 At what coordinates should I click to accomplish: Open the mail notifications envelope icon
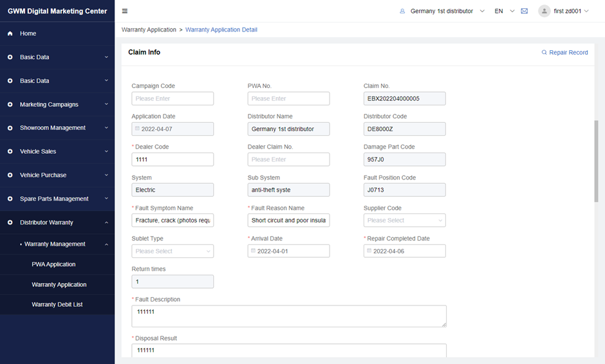(525, 11)
